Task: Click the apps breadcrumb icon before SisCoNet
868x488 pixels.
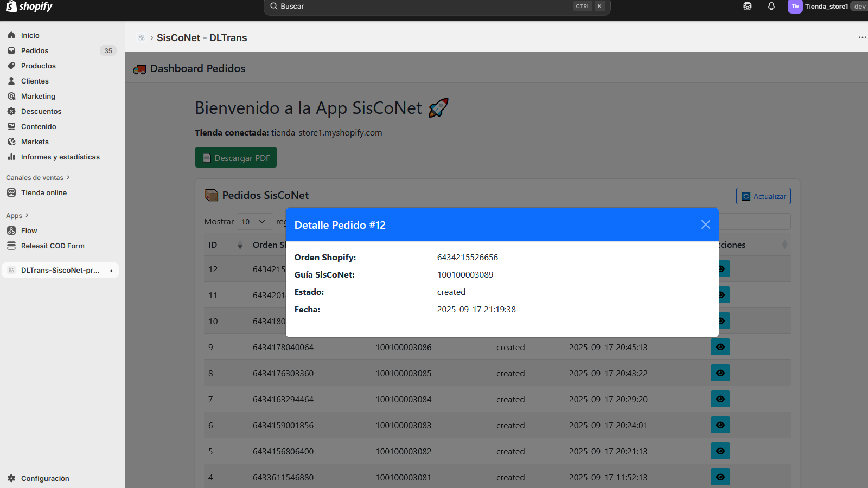Action: click(x=142, y=37)
